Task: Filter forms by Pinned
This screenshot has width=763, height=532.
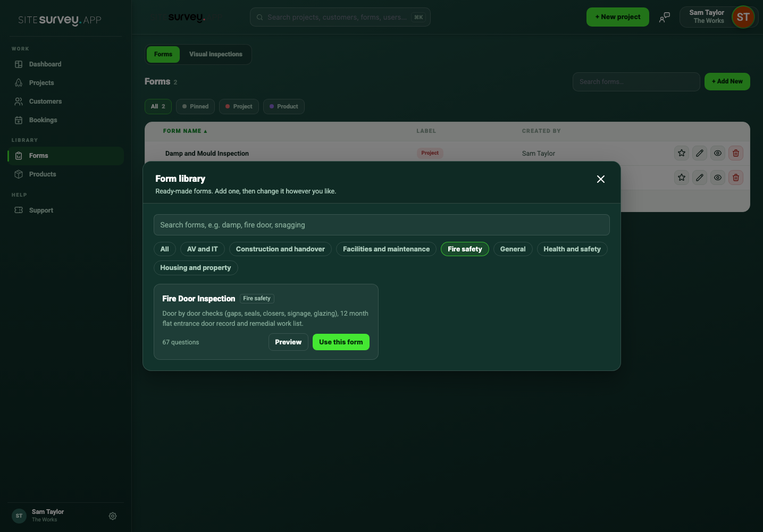Action: point(196,106)
